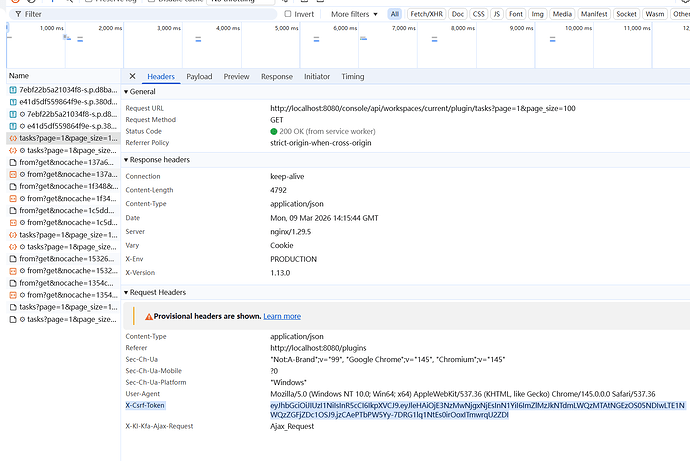The width and height of the screenshot is (690, 461).
Task: Open the Timing tab
Action: pyautogui.click(x=352, y=76)
